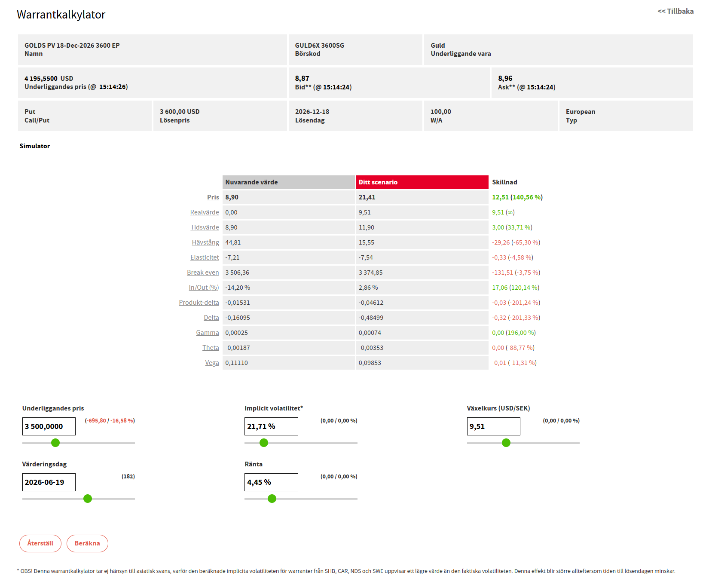Viewport: 712px width, 588px height.
Task: Click the Växelkurs (USD/SEK) input field
Action: pyautogui.click(x=493, y=426)
